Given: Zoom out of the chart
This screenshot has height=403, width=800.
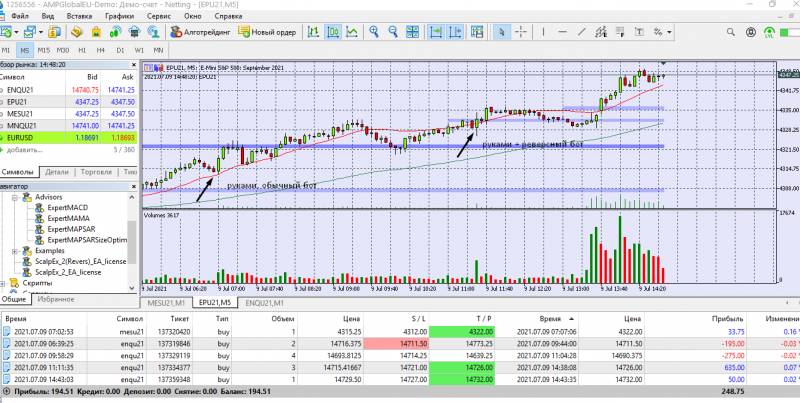Looking at the screenshot, I should (393, 32).
